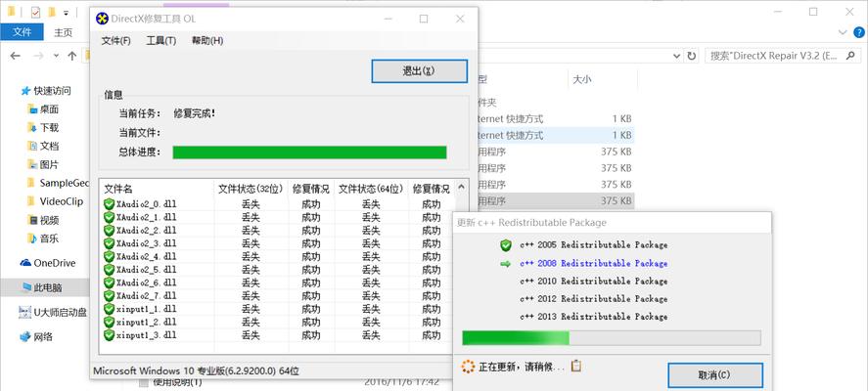Image resolution: width=868 pixels, height=391 pixels.
Task: Switch to the 主页 tab in Explorer
Action: tap(63, 32)
